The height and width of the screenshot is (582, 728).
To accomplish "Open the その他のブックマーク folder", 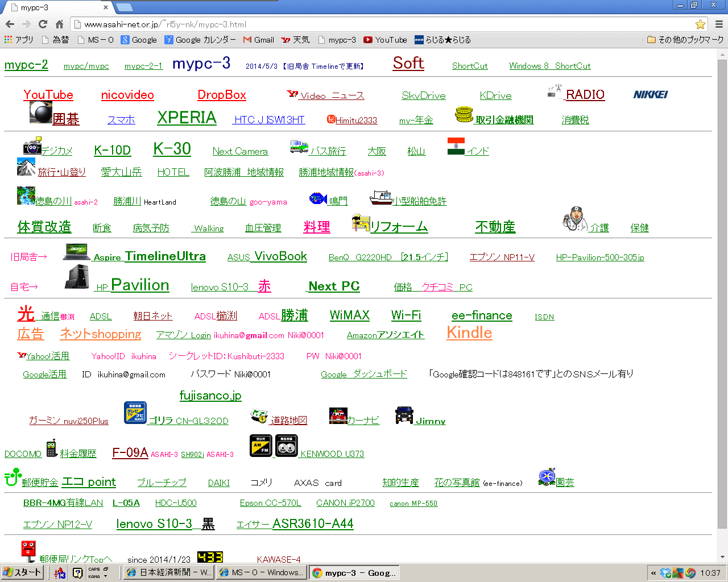I will click(x=685, y=40).
